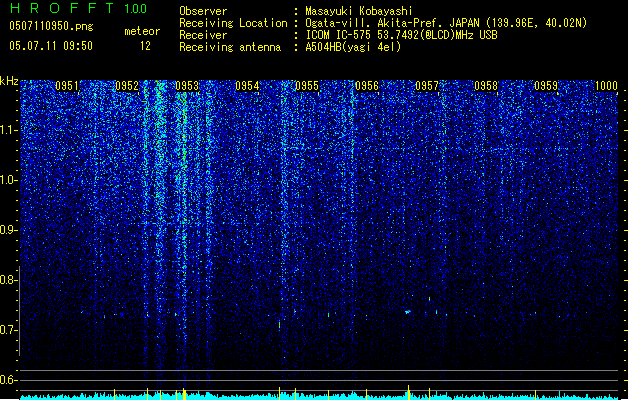Click the 0956 time marker
Screen dimensions: 629x400
[367, 85]
